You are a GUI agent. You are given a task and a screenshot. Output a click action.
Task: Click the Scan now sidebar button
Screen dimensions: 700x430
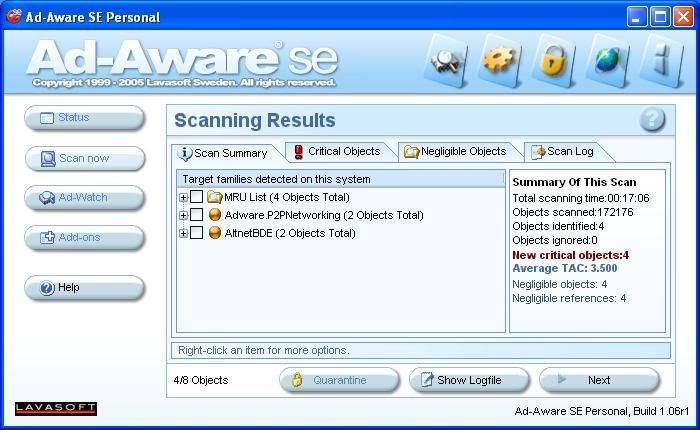85,159
